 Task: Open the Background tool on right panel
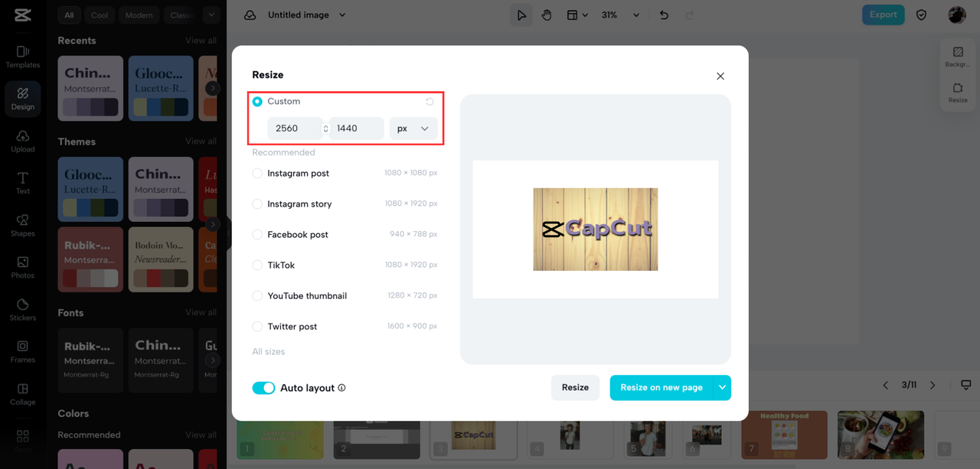958,57
